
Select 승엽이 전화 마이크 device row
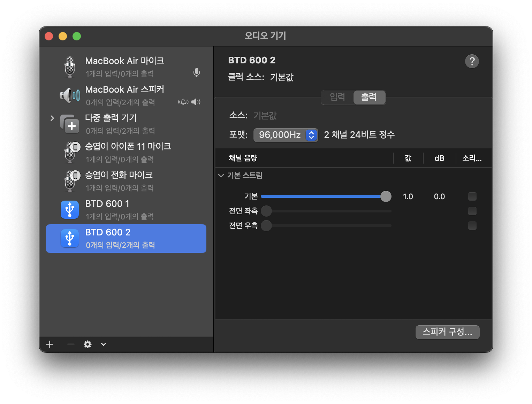pos(126,181)
